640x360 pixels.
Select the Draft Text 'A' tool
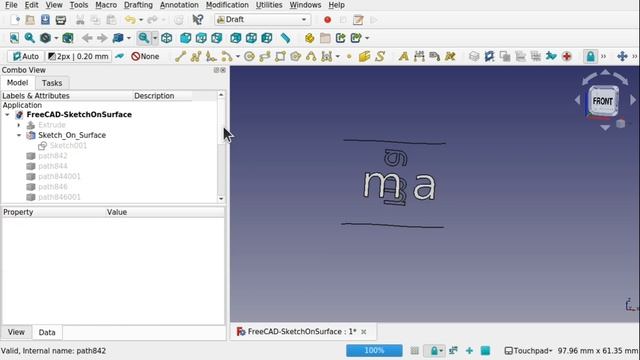[404, 56]
